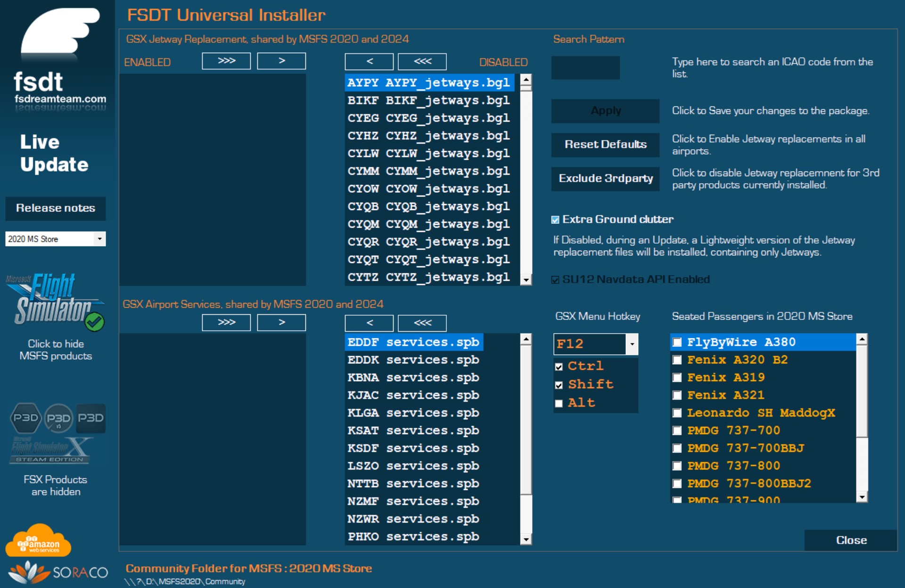Click the Release notes button
The image size is (905, 588).
point(56,208)
